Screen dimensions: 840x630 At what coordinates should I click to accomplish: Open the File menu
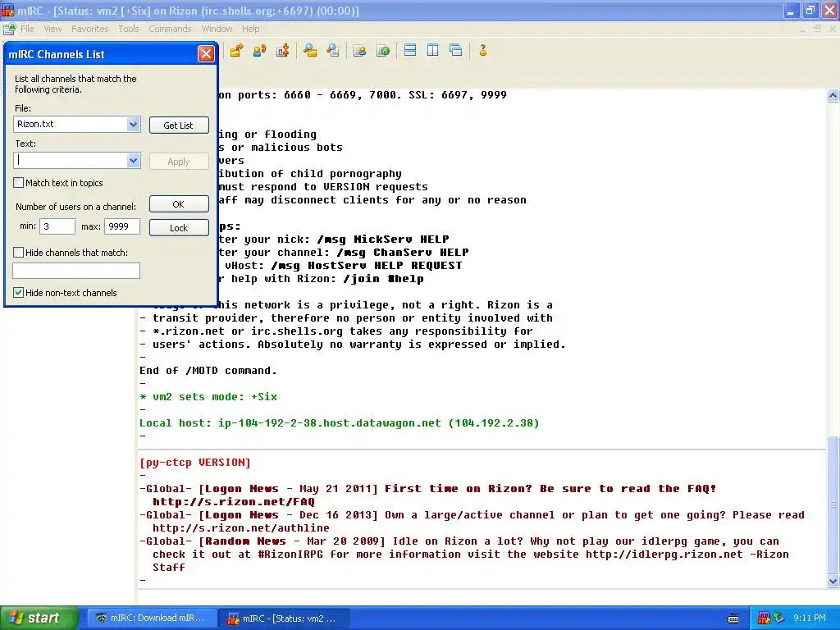[27, 29]
